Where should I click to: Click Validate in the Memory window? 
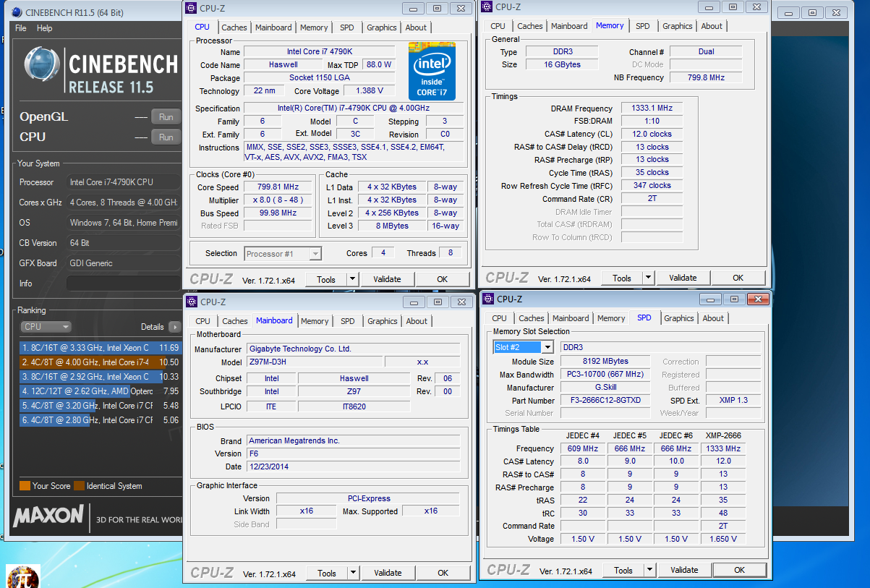click(683, 278)
